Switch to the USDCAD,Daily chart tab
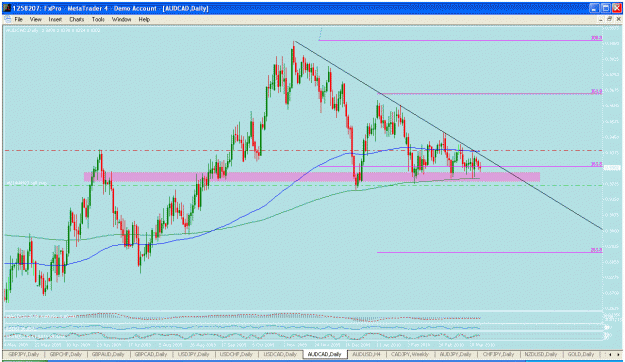This screenshot has width=625, height=362. [280, 354]
